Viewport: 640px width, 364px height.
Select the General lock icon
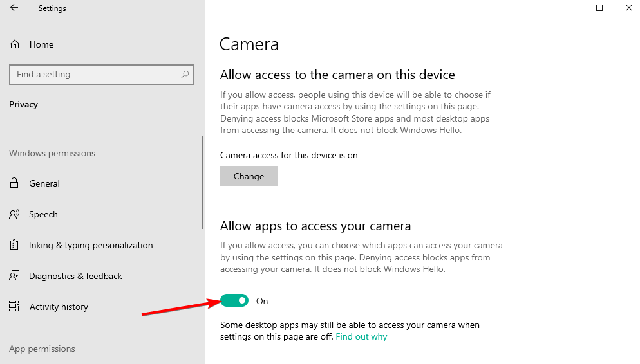[14, 183]
